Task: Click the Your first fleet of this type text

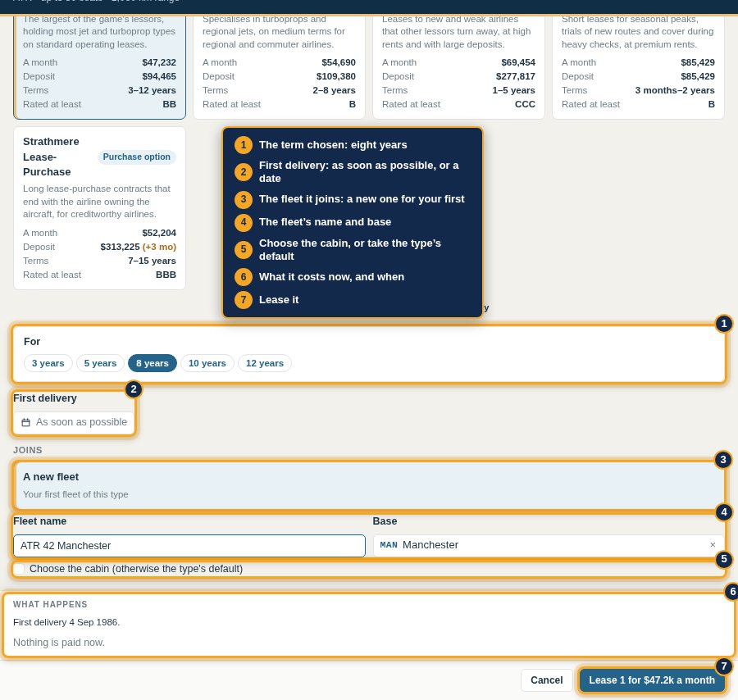Action: (75, 494)
